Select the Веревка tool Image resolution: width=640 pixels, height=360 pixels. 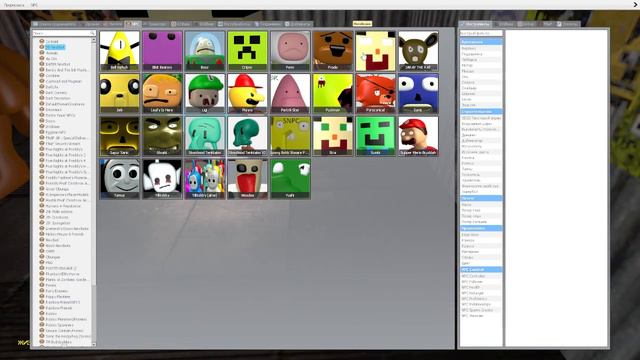point(481,48)
